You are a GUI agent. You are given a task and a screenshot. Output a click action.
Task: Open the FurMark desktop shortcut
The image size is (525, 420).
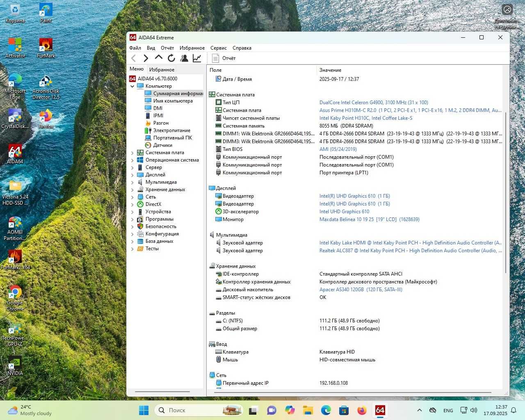[x=46, y=48]
